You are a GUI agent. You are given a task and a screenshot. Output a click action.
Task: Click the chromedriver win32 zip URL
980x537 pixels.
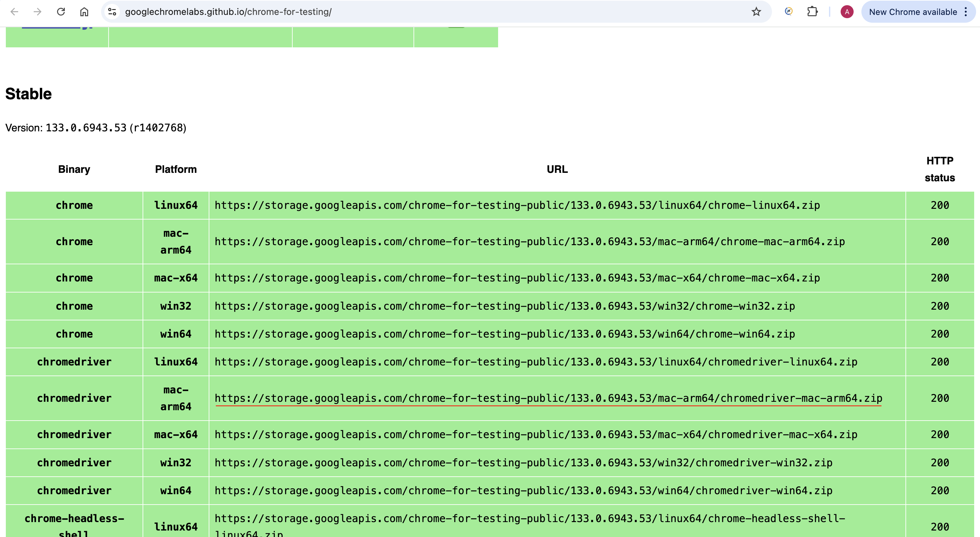coord(523,462)
